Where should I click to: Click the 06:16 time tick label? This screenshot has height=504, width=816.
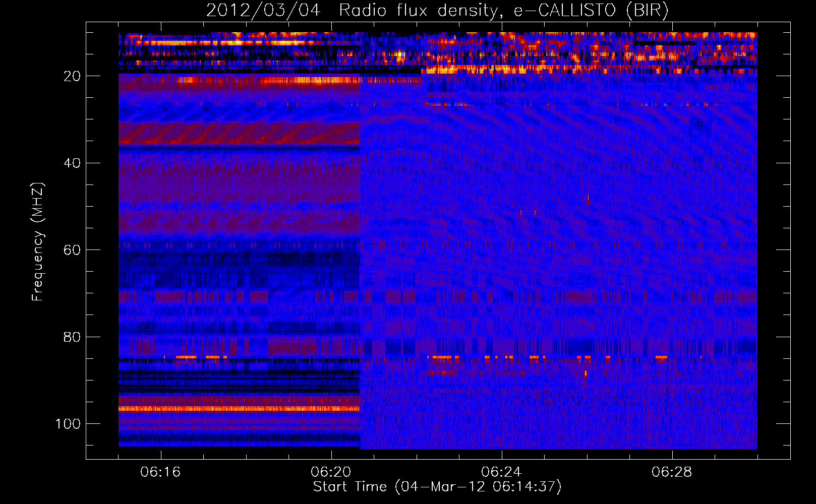(x=160, y=472)
